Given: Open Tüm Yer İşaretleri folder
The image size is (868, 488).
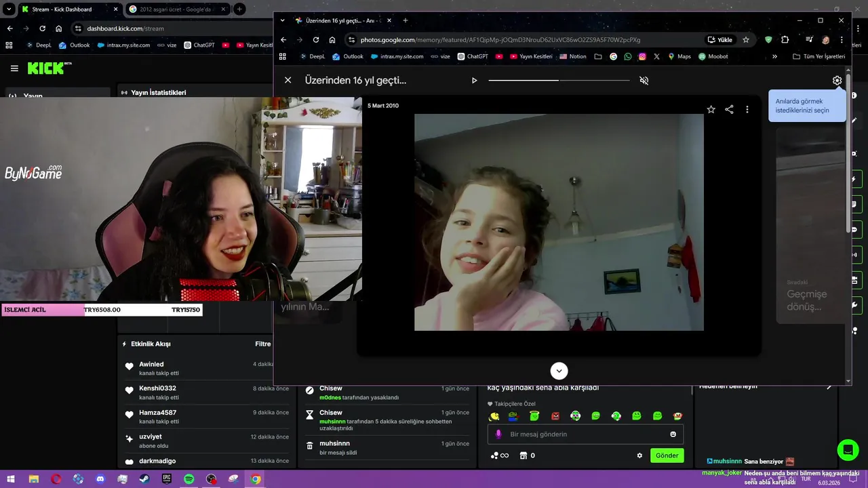Looking at the screenshot, I should coord(818,56).
